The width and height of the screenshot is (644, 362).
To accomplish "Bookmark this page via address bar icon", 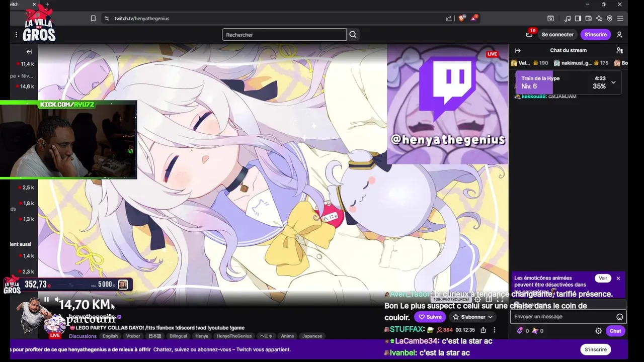I will click(x=93, y=19).
